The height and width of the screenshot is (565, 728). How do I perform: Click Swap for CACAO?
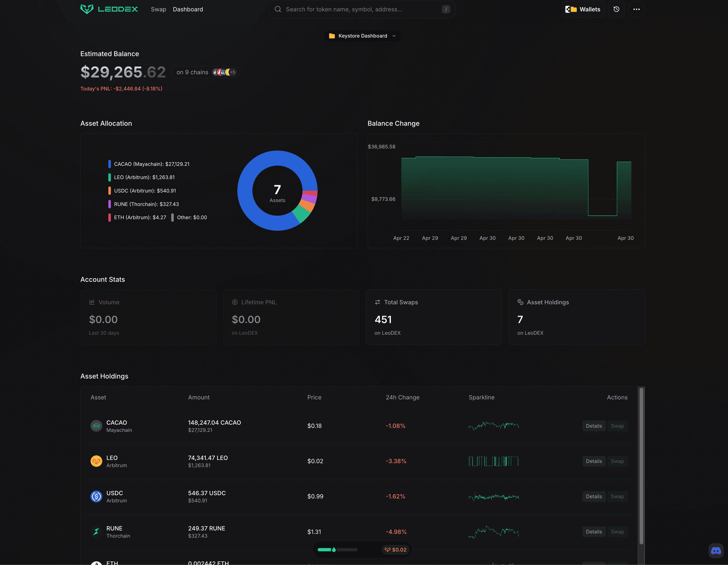click(617, 426)
